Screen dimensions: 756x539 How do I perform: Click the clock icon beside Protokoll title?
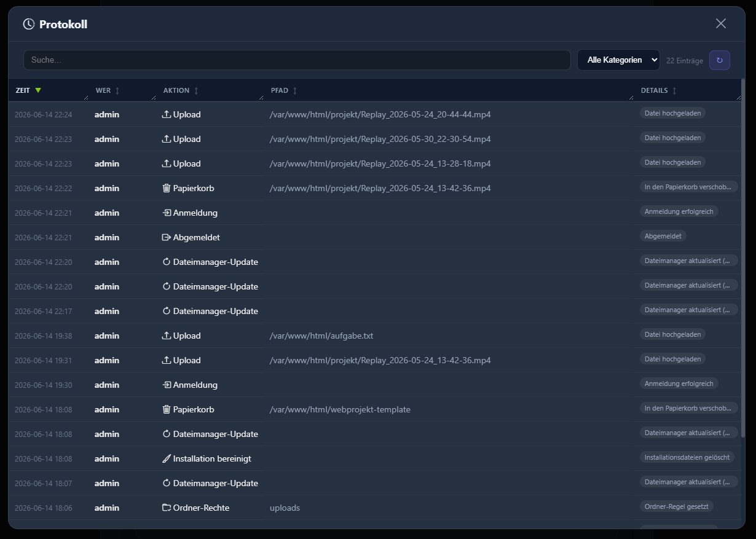29,24
